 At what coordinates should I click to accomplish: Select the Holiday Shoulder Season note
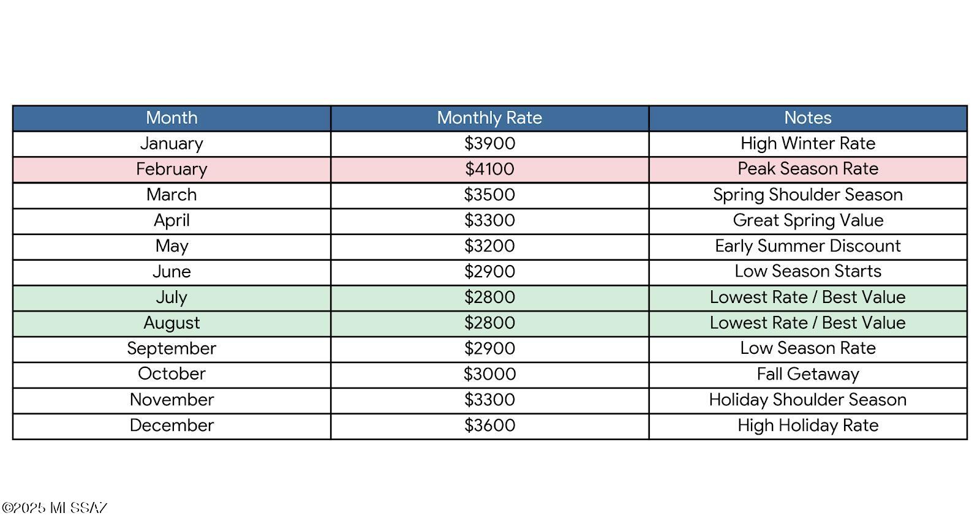coord(808,400)
